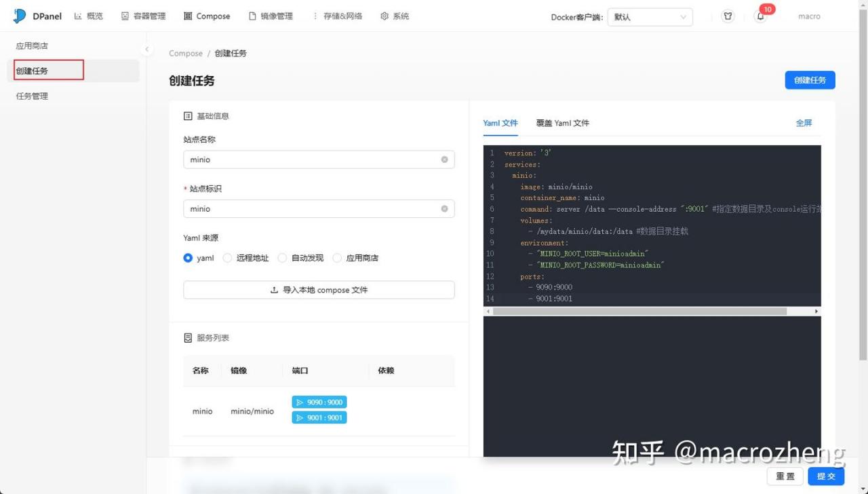Open the notifications bell icon

pyautogui.click(x=760, y=16)
